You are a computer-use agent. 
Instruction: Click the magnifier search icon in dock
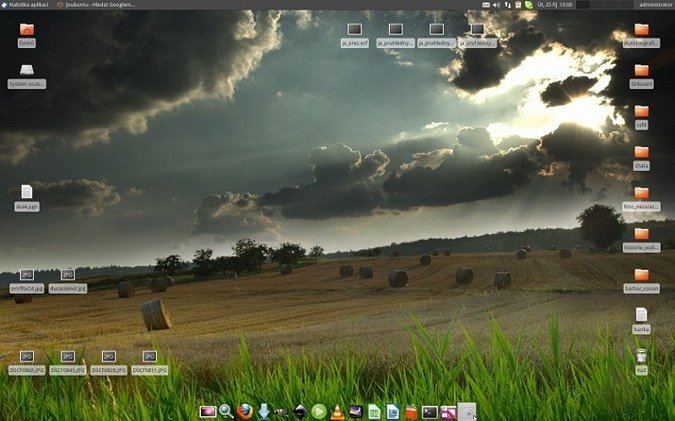point(226,411)
